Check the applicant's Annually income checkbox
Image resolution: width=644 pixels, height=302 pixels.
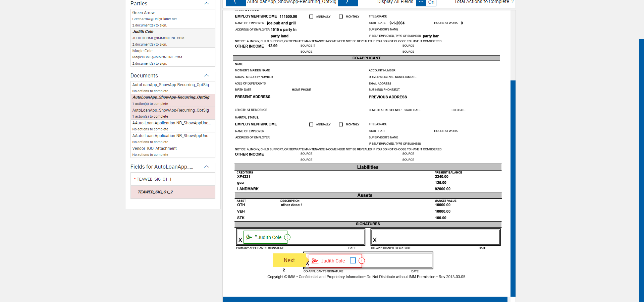coord(311,16)
